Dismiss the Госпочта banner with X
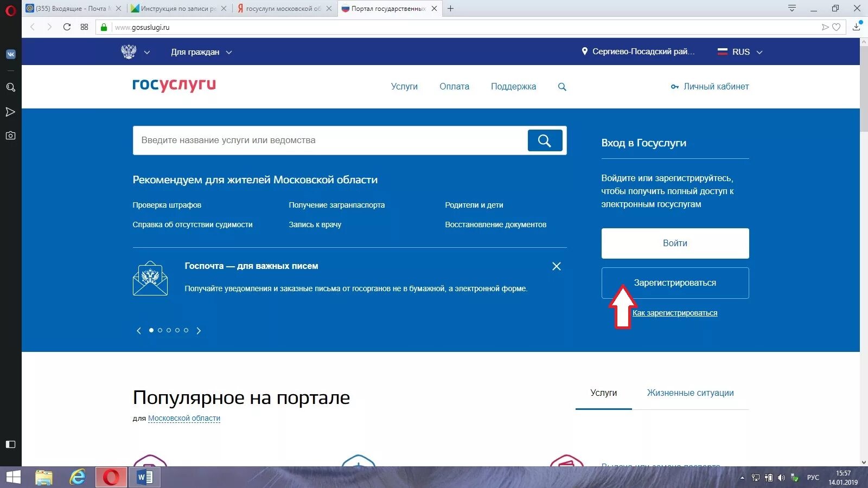868x488 pixels. [557, 266]
